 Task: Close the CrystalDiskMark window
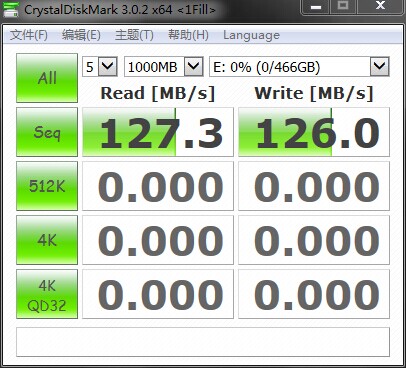pyautogui.click(x=380, y=7)
